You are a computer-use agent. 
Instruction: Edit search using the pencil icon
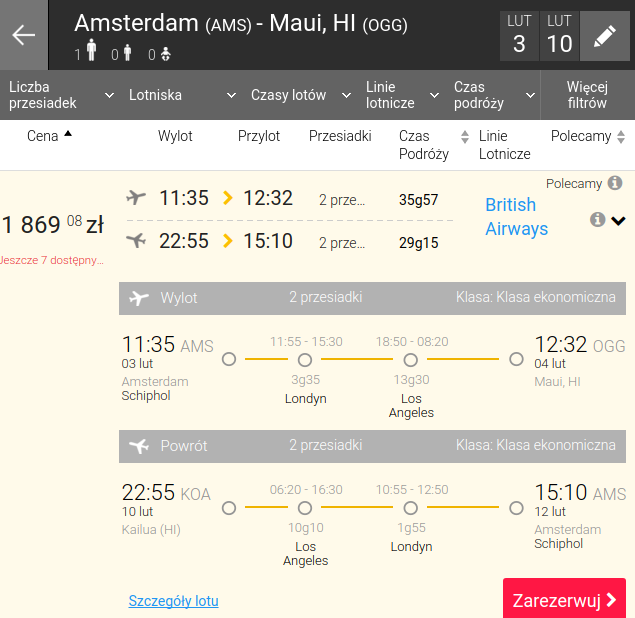click(x=605, y=36)
